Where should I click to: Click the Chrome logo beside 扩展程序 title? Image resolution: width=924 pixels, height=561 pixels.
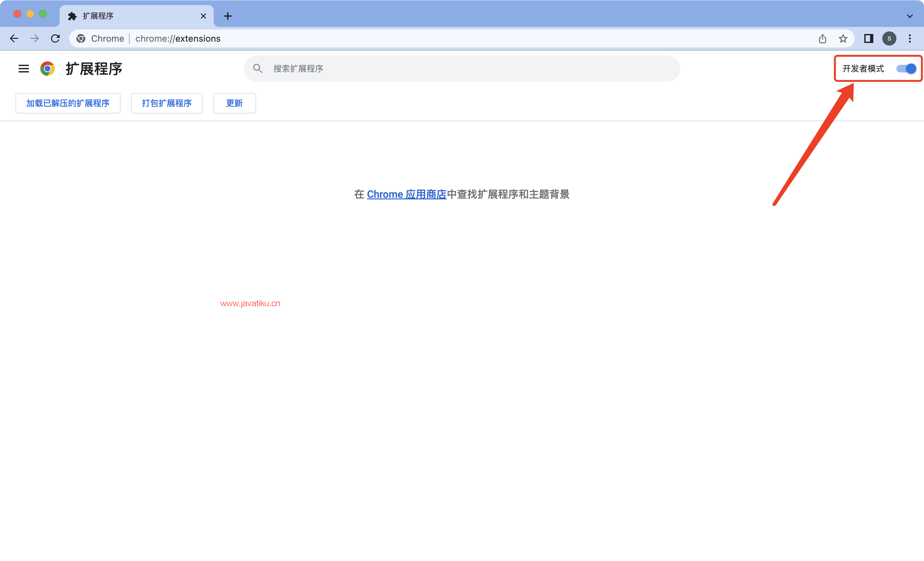(47, 69)
